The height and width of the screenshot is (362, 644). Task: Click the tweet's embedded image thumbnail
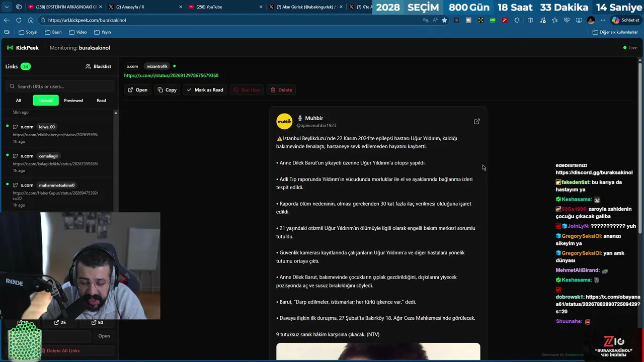(x=378, y=351)
